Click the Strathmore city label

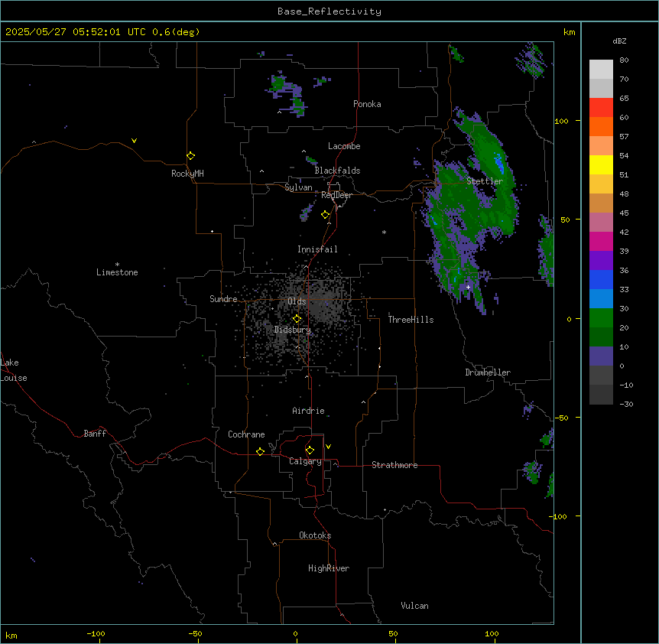[x=394, y=465]
